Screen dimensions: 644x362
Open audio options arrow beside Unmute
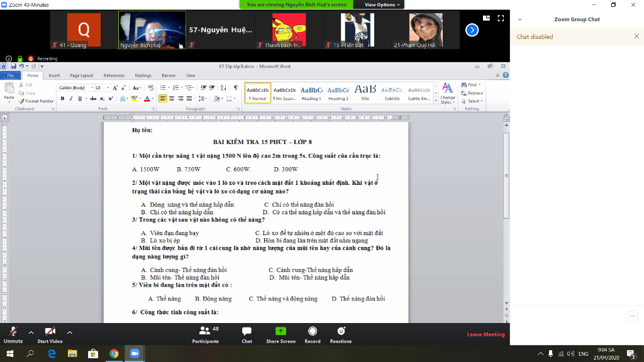31,332
